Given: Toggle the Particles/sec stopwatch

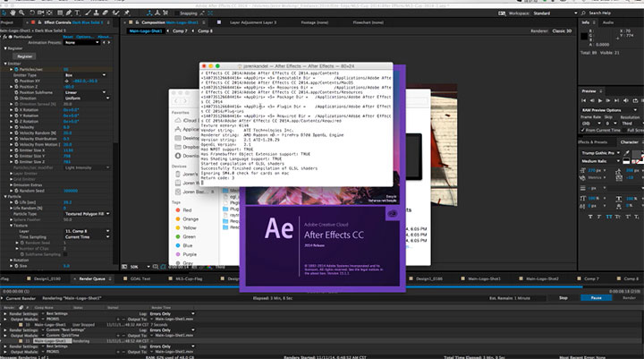Looking at the screenshot, I should click(16, 70).
